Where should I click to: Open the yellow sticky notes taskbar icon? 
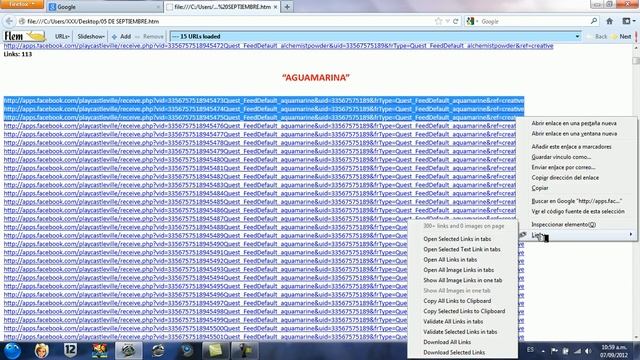coord(215,351)
